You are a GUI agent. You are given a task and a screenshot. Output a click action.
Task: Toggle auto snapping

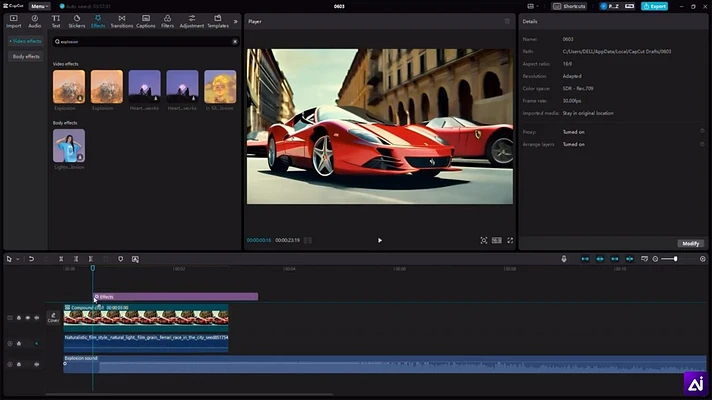coord(600,259)
